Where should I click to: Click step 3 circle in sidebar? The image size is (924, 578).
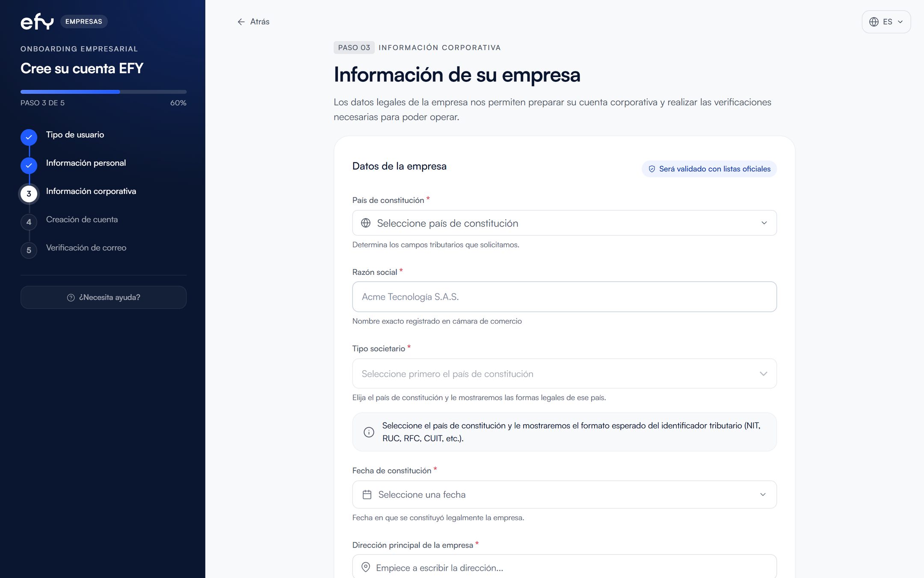pyautogui.click(x=29, y=194)
